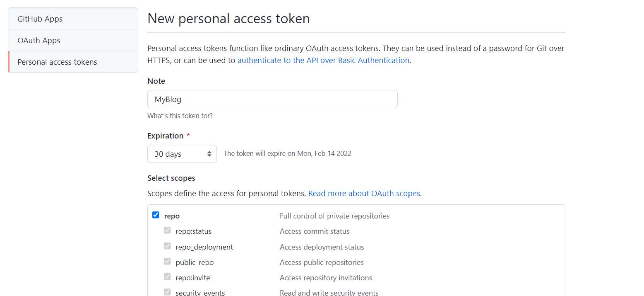Image resolution: width=644 pixels, height=296 pixels.
Task: Click the Note label above the text field
Action: 156,81
